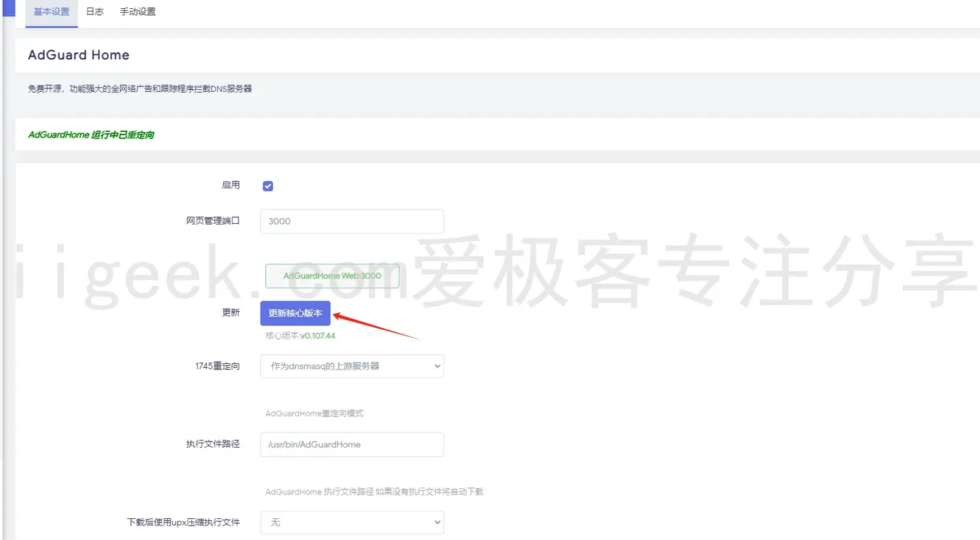980x540 pixels.
Task: Open the 手动设置 tab
Action: coord(137,12)
